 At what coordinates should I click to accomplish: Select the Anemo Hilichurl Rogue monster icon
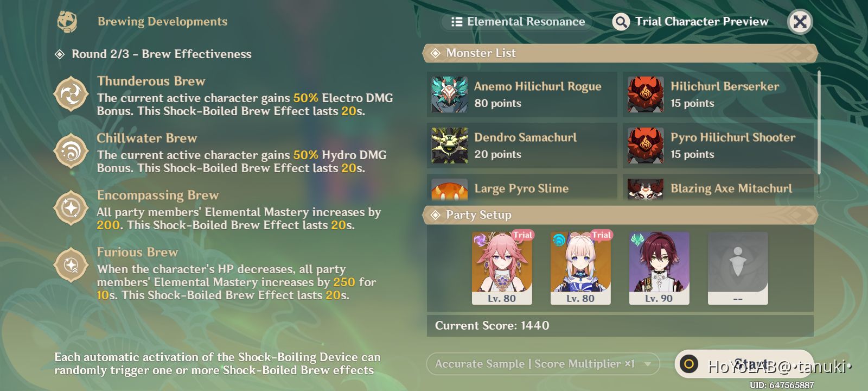point(449,94)
